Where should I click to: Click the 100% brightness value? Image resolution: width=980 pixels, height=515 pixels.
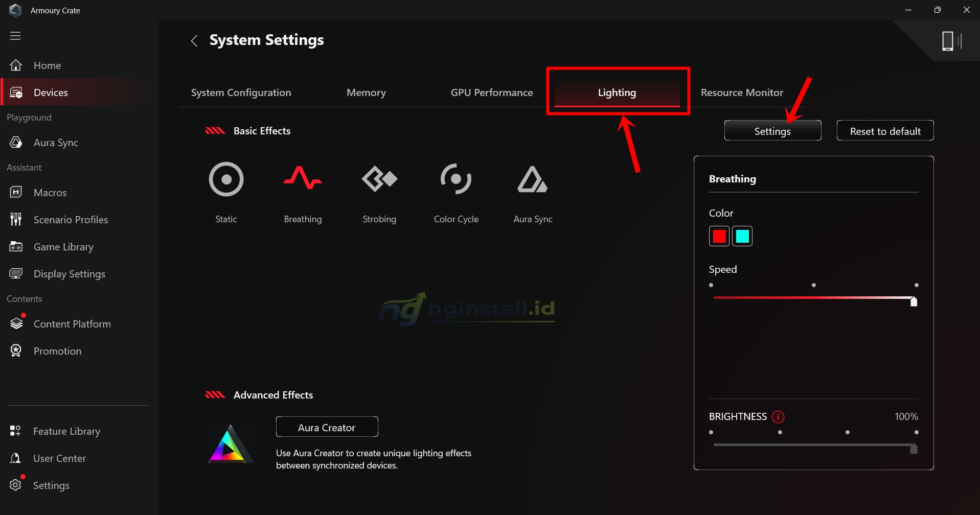(906, 417)
